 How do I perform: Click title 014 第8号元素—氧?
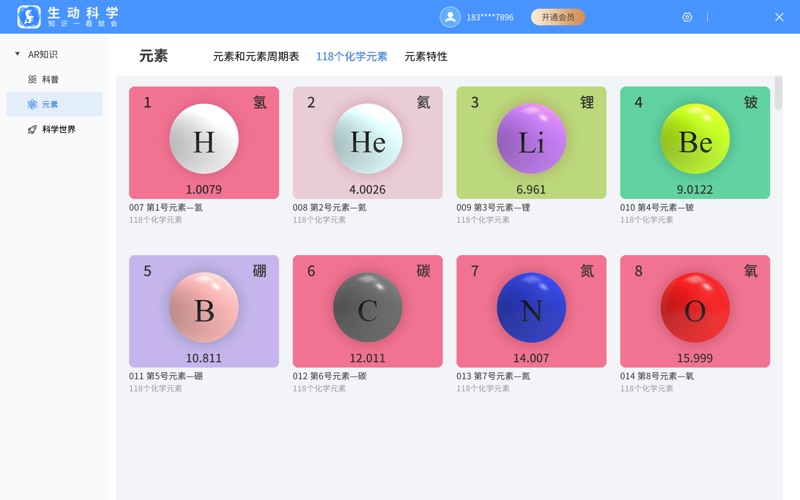point(657,376)
